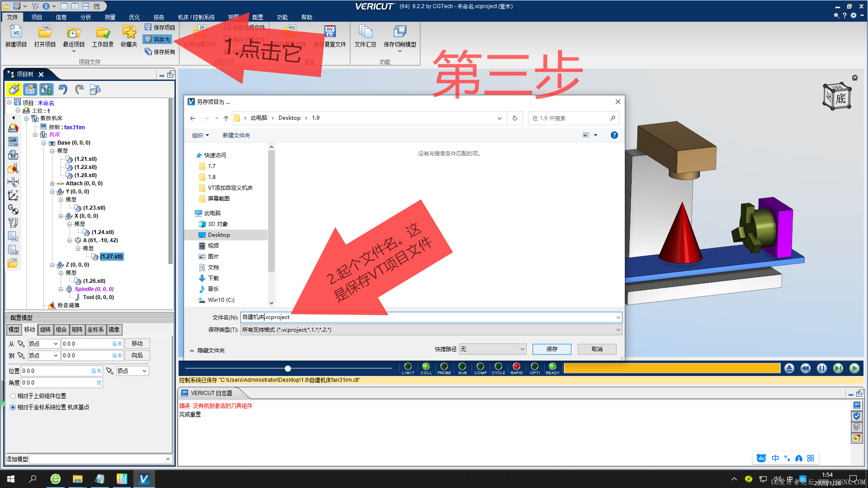Switch to the 镜像 tab

[x=114, y=329]
